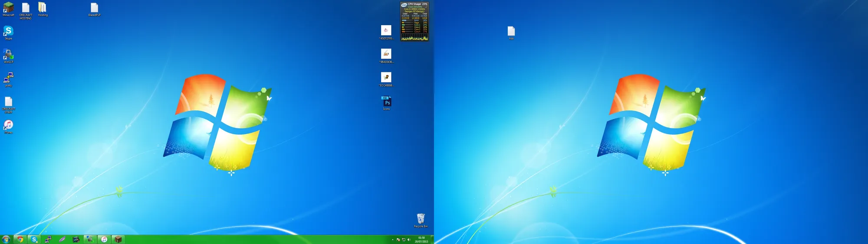Open the volume speaker tray icon

[x=409, y=240]
